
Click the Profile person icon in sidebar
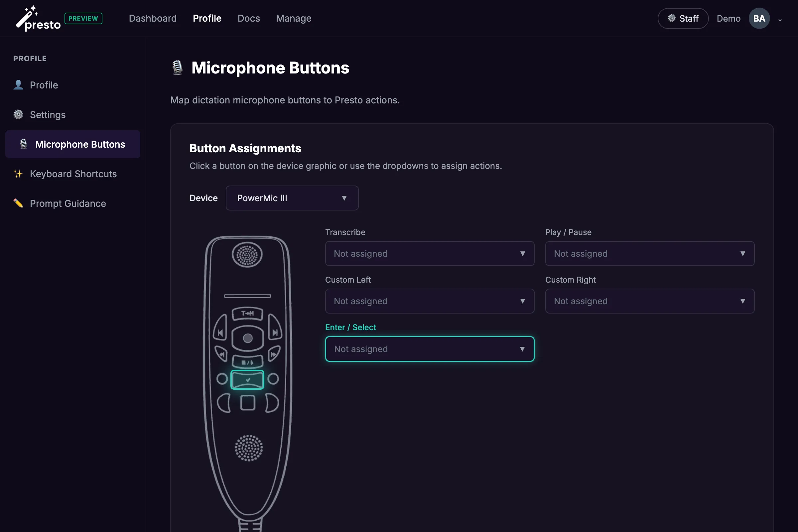(18, 85)
